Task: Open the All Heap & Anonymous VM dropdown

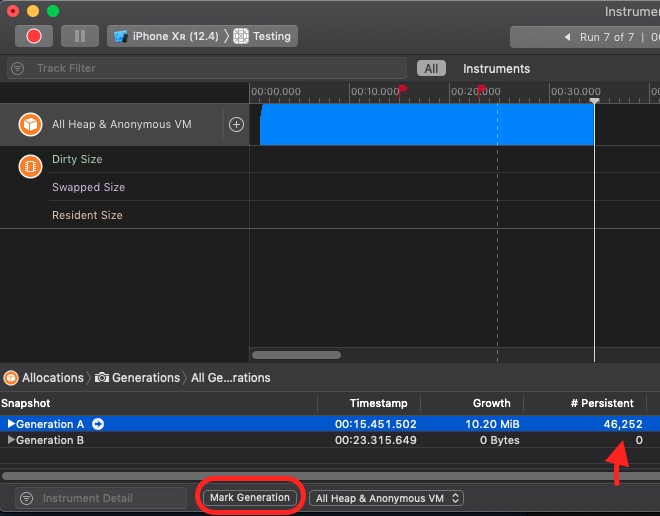Action: 386,498
